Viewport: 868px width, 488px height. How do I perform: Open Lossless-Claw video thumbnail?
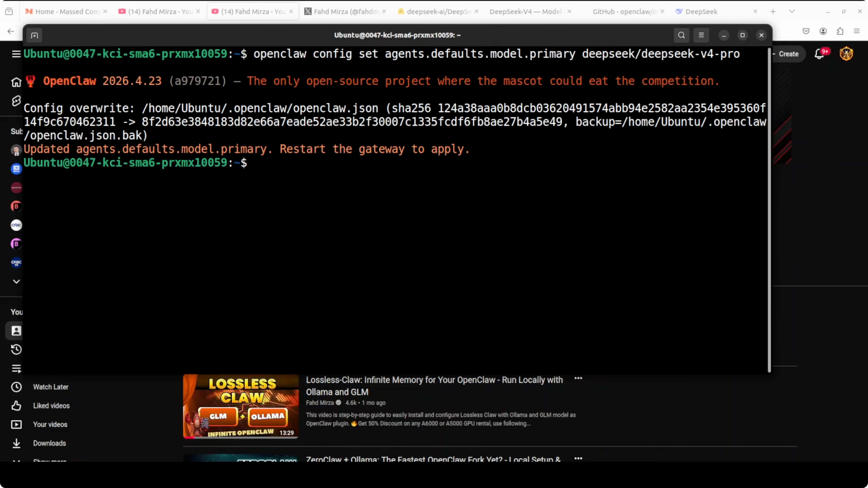coord(241,406)
